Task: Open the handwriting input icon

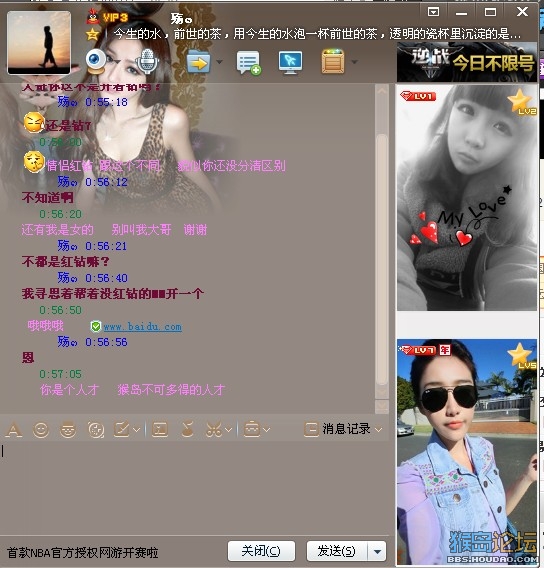Action: (122, 430)
